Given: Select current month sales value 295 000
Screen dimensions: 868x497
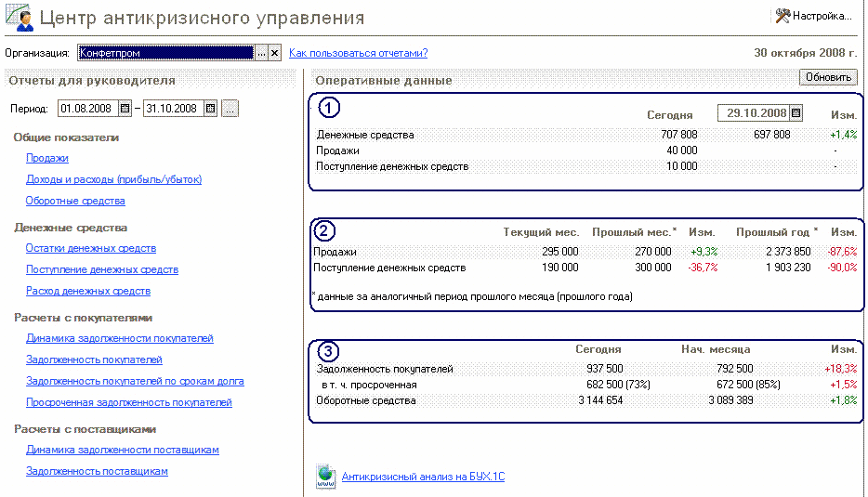Looking at the screenshot, I should click(x=560, y=252).
